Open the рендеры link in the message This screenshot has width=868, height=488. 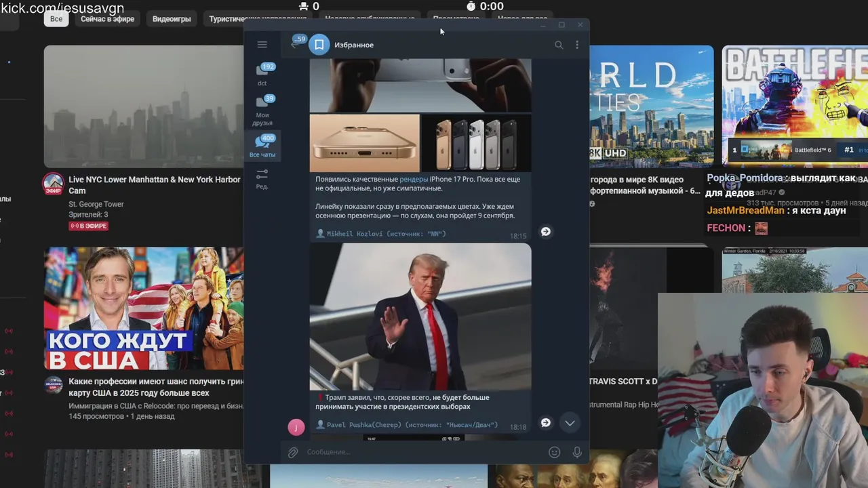414,179
